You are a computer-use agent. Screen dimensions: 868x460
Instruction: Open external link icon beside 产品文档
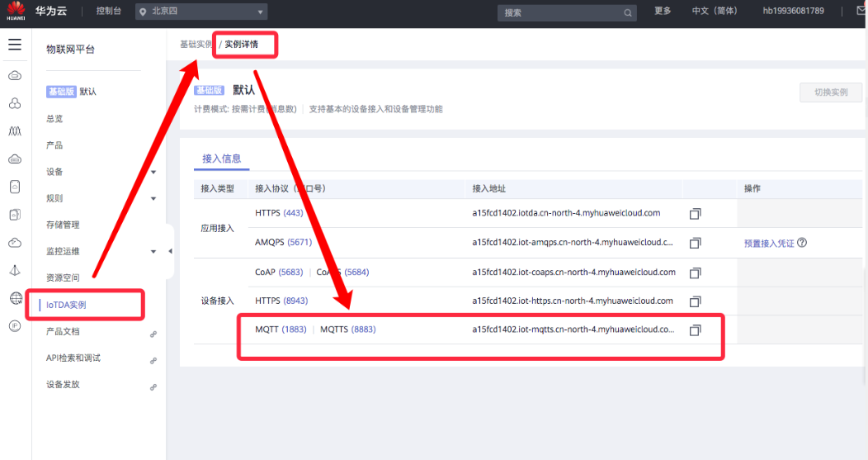pyautogui.click(x=153, y=334)
